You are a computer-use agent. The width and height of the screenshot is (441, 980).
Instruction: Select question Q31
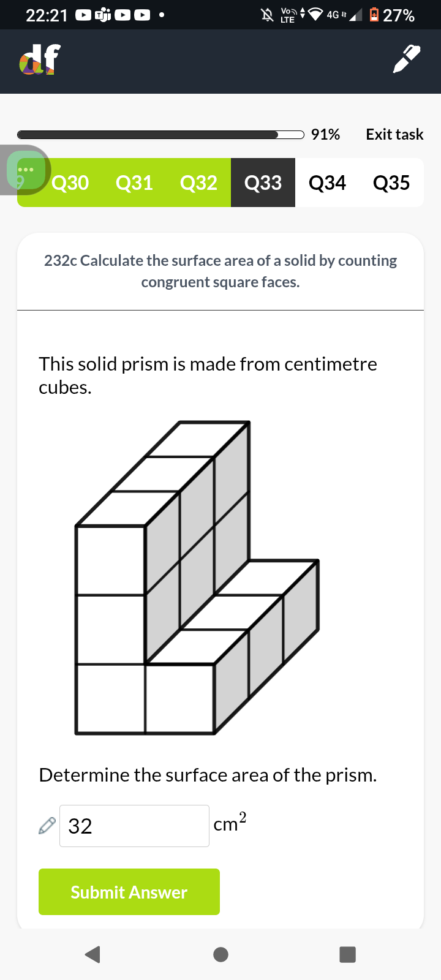coord(134,183)
